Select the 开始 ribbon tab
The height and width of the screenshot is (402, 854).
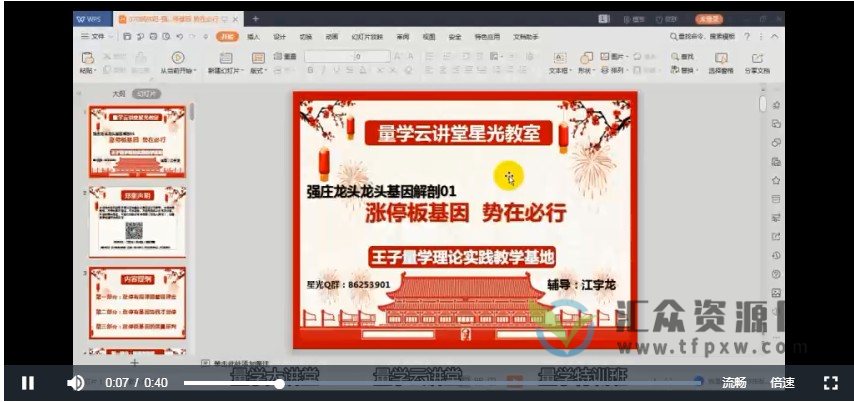(x=227, y=36)
